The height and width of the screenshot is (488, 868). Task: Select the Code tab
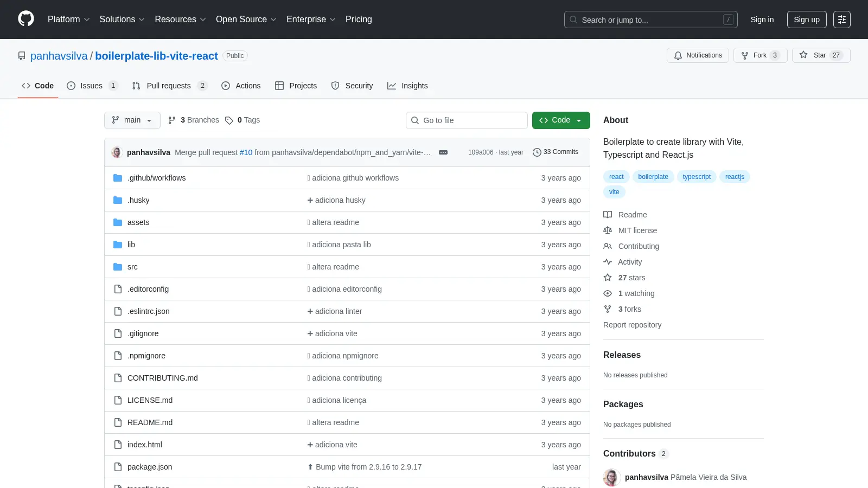click(x=38, y=86)
